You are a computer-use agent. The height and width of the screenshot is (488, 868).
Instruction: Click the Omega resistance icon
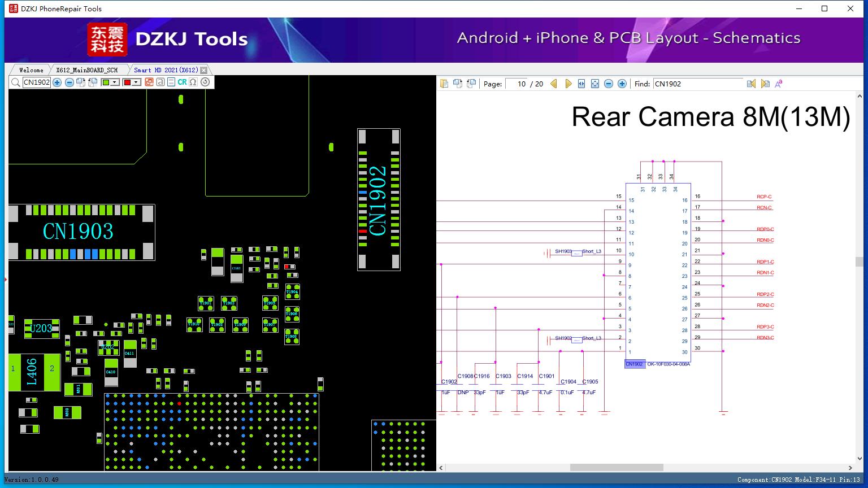coord(193,82)
